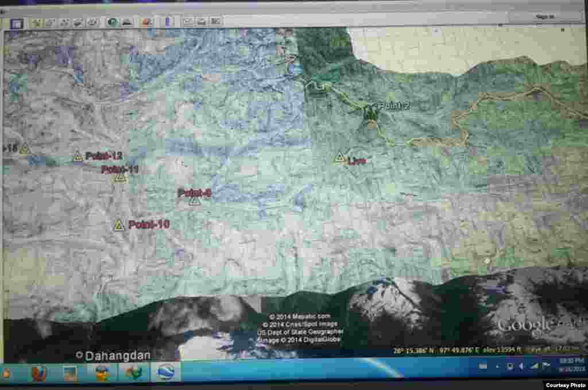Start the Record a Tour tool

(x=92, y=23)
